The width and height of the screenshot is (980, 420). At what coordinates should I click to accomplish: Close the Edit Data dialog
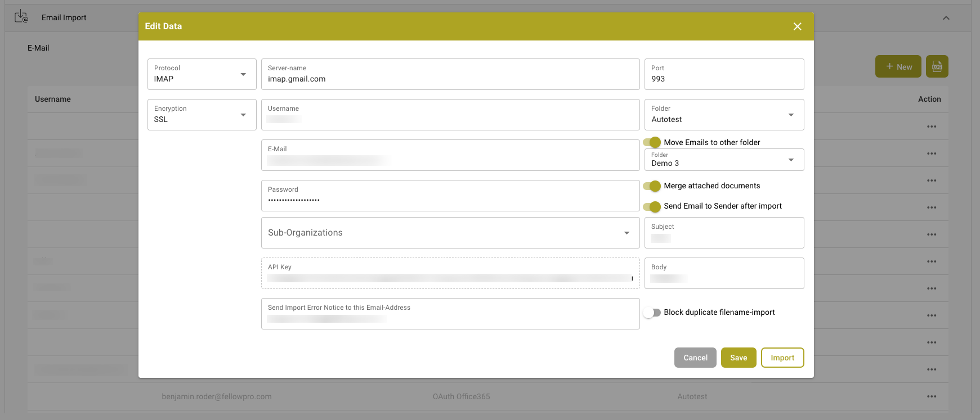[797, 26]
